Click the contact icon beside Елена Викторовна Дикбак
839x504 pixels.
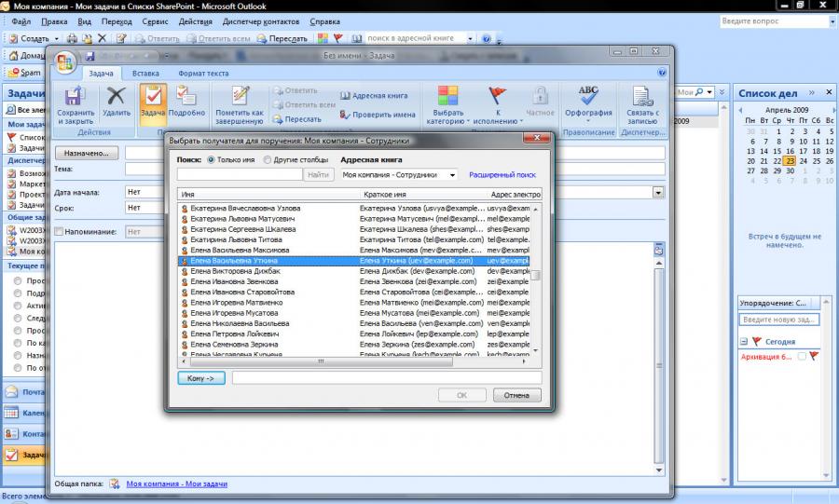(185, 271)
